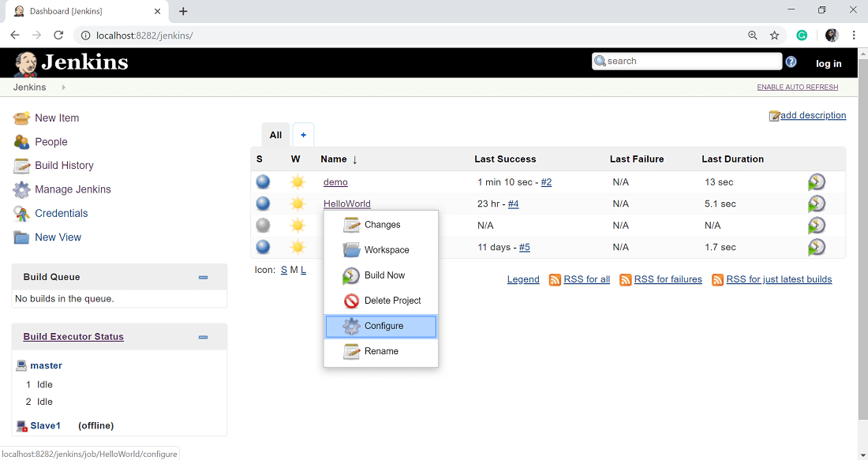The height and width of the screenshot is (460, 868).
Task: Sort by Name column arrow
Action: [355, 159]
